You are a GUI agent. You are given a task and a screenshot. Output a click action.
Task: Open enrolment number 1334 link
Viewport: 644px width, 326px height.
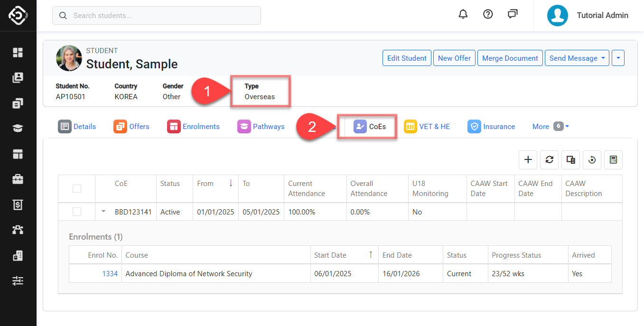[110, 273]
